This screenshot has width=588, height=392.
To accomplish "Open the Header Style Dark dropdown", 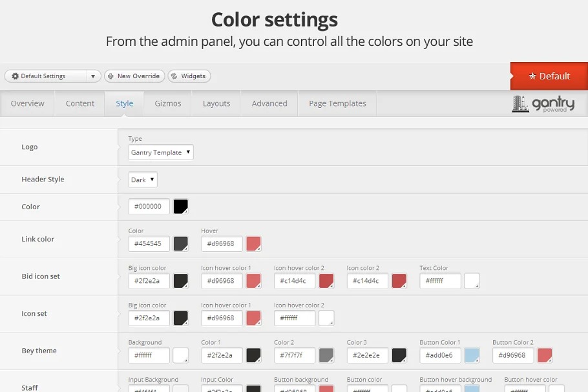I will click(x=143, y=180).
